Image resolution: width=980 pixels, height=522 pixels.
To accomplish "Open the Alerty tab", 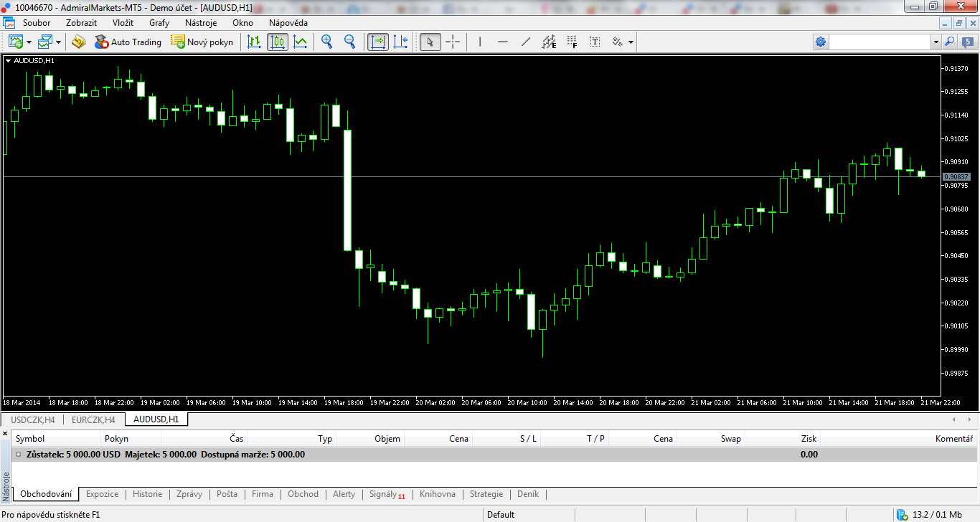I will click(x=344, y=494).
